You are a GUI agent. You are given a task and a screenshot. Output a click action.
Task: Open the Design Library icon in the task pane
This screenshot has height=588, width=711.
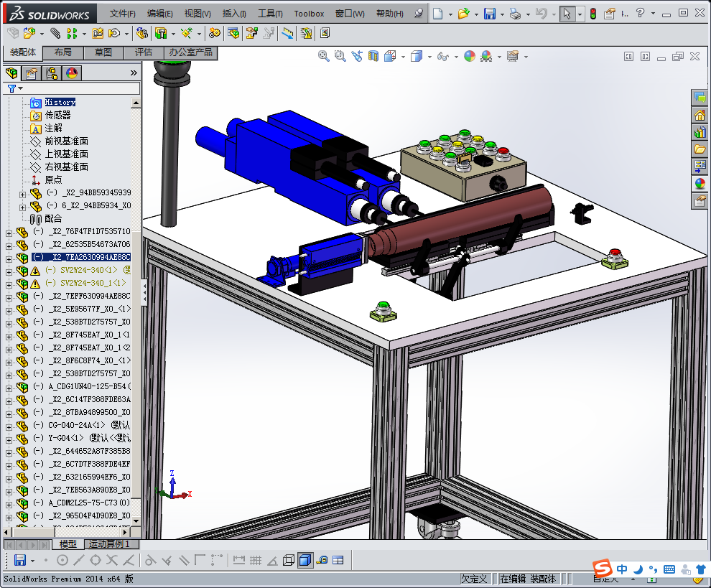[700, 132]
